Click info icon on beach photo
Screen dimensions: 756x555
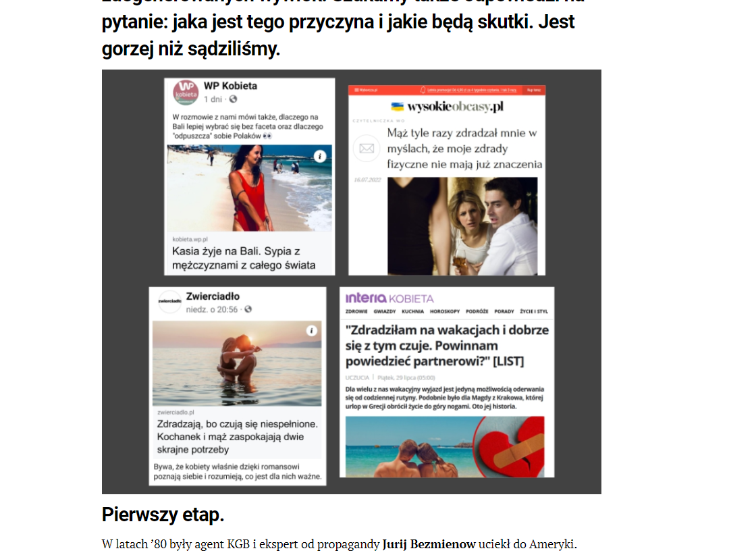tap(320, 156)
